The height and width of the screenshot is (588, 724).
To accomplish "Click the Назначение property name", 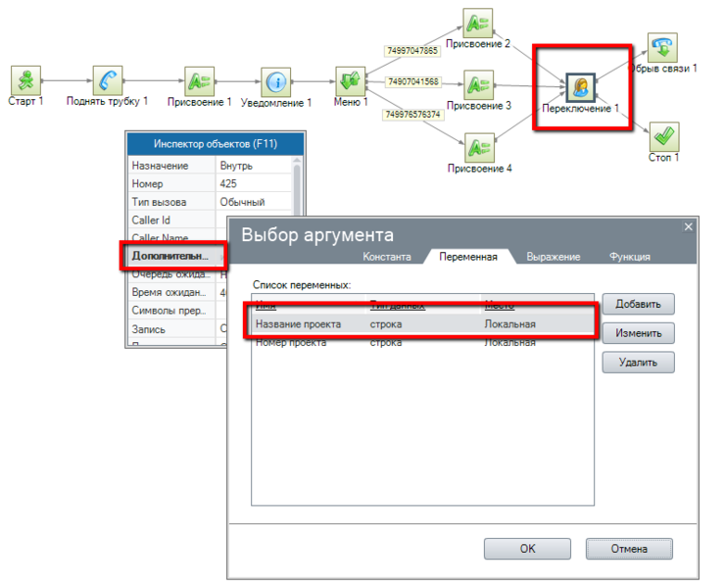I will 161,166.
